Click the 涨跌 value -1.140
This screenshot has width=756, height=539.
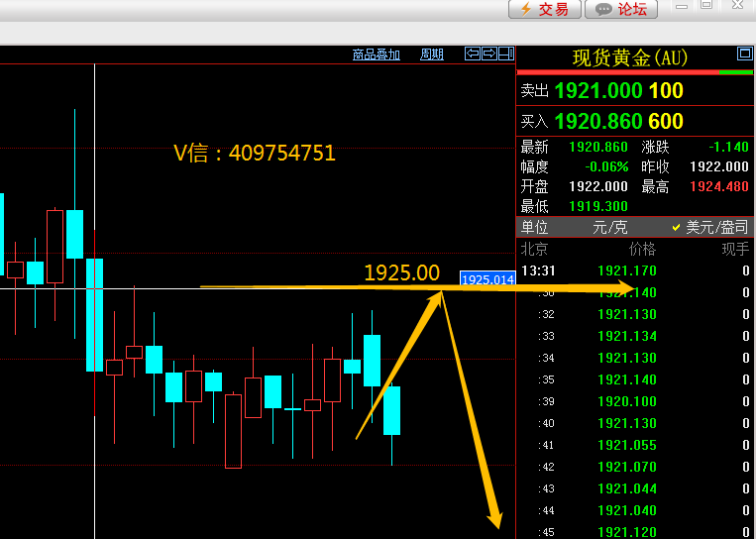coord(728,147)
